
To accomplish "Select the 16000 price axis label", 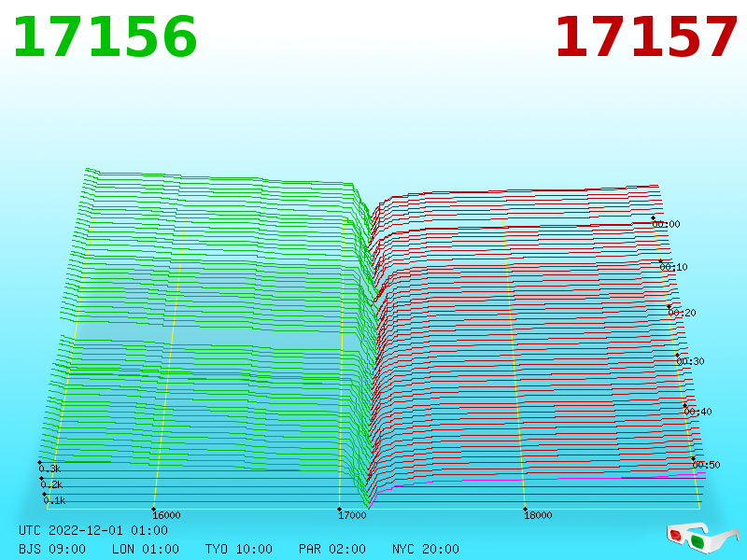I will [166, 515].
